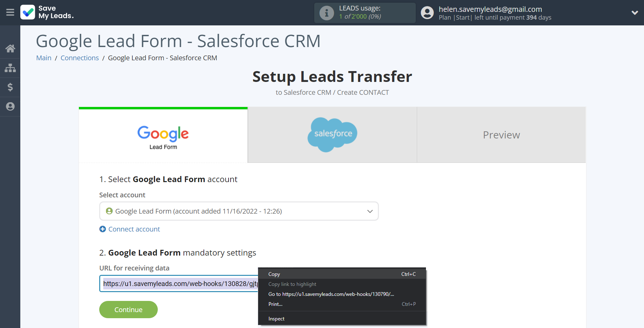Click the 'Setup Leads Transfer' heading
The image size is (644, 328).
pyautogui.click(x=332, y=76)
